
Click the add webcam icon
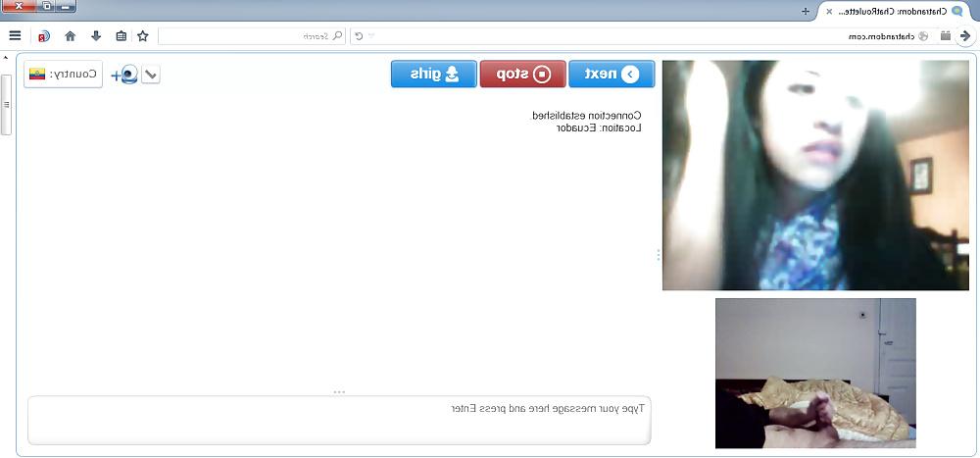click(x=124, y=75)
